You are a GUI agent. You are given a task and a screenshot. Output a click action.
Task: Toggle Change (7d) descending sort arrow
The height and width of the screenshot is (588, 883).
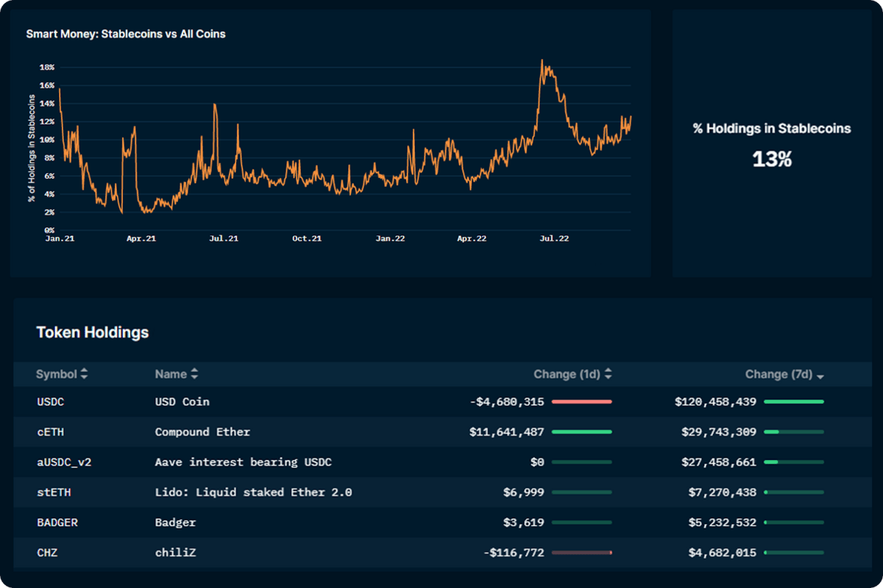click(x=820, y=376)
